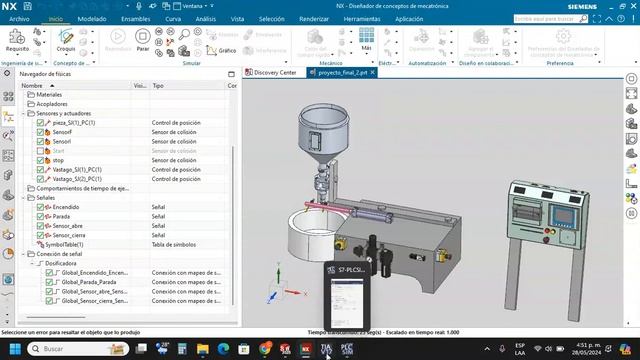Click the S7-PLCSI... window preview thumbnail
Viewport: 640px width, 360px height.
tap(347, 303)
